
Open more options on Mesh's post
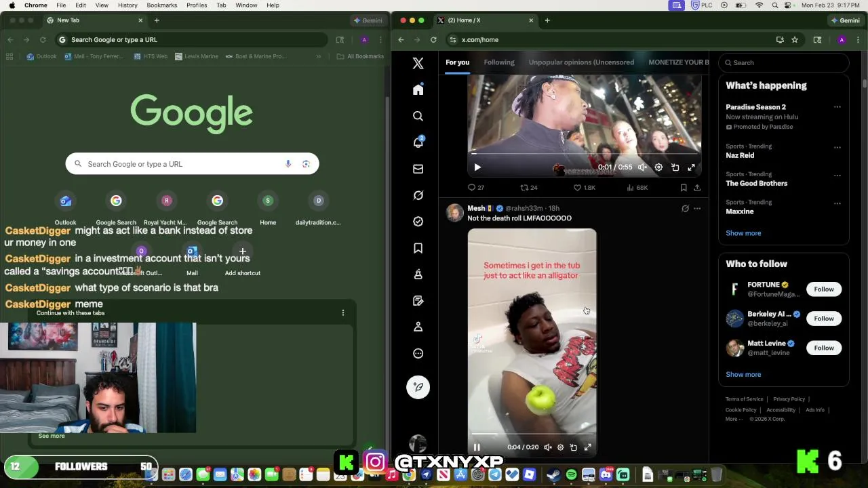pos(697,209)
